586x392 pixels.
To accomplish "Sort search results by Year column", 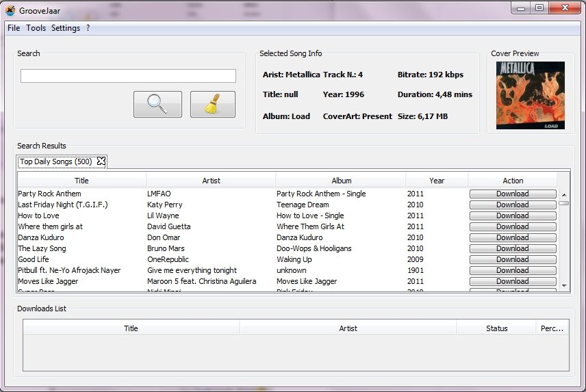I will [x=437, y=181].
